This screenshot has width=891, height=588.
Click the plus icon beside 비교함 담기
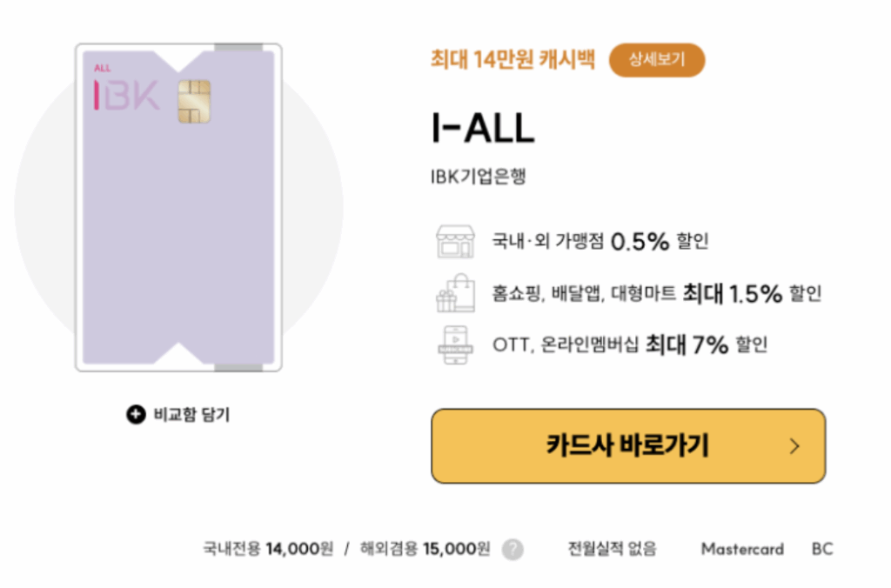[x=136, y=415]
